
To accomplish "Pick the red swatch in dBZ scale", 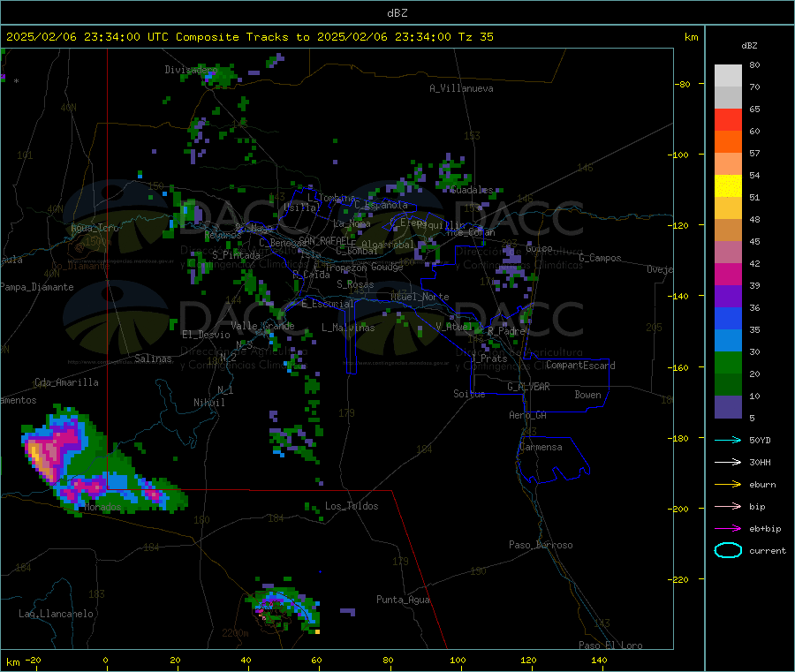I will point(728,119).
